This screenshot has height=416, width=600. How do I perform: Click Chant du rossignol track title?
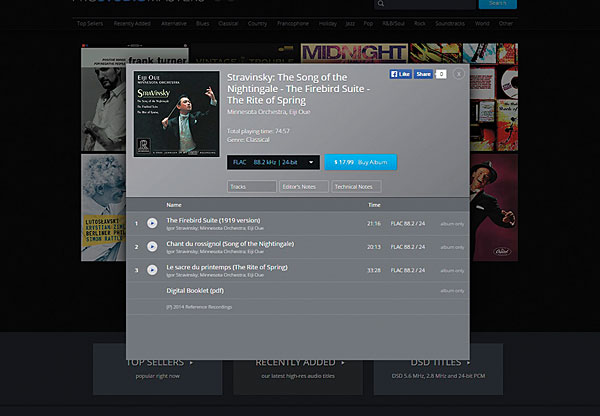[x=230, y=244]
